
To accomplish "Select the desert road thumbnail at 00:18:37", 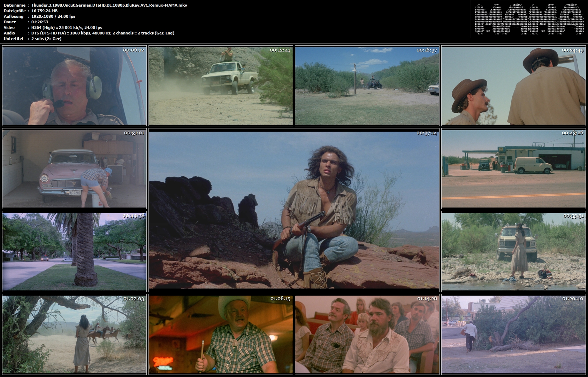I will 367,86.
